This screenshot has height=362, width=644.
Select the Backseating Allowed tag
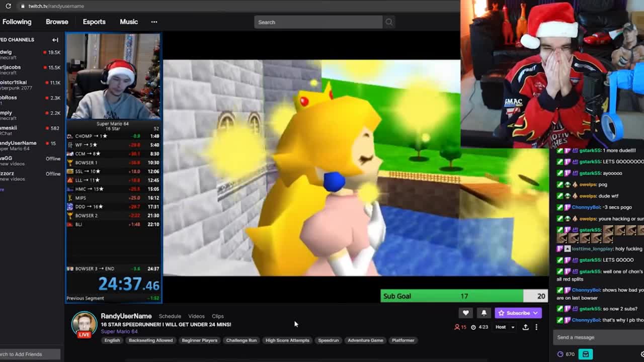tap(150, 340)
